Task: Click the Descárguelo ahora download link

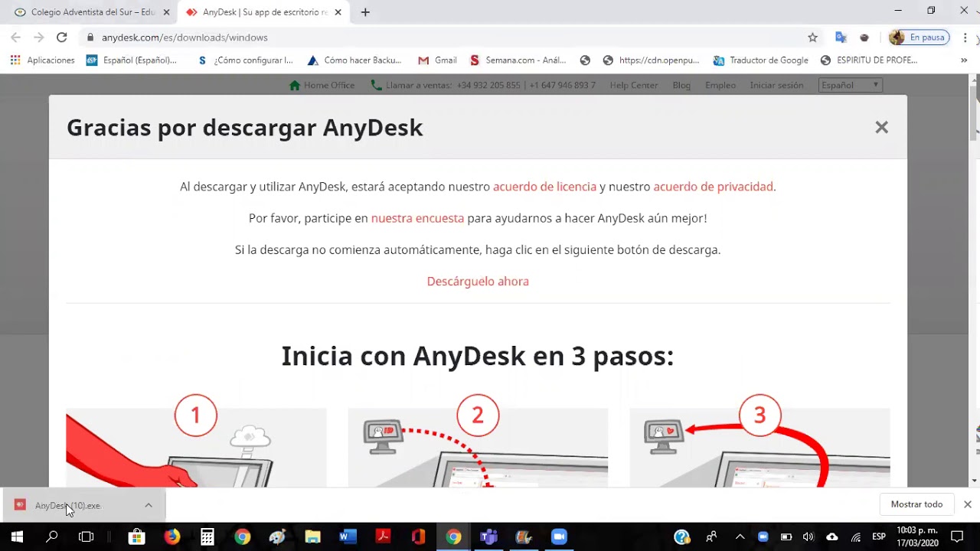Action: [478, 281]
